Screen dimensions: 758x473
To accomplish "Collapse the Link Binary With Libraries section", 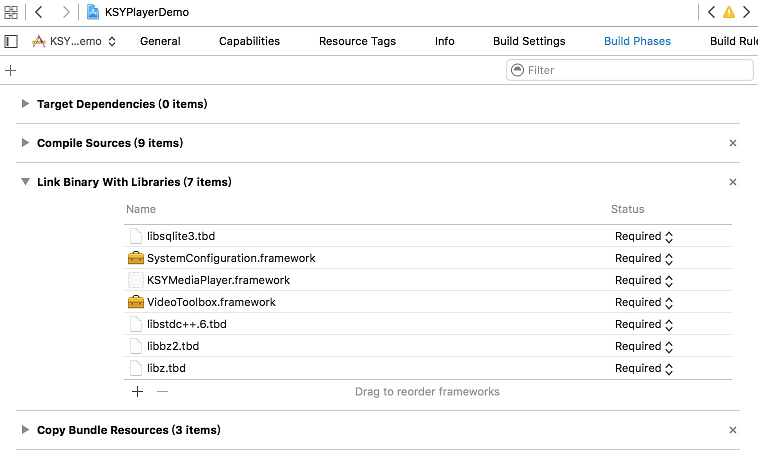I will pyautogui.click(x=25, y=182).
